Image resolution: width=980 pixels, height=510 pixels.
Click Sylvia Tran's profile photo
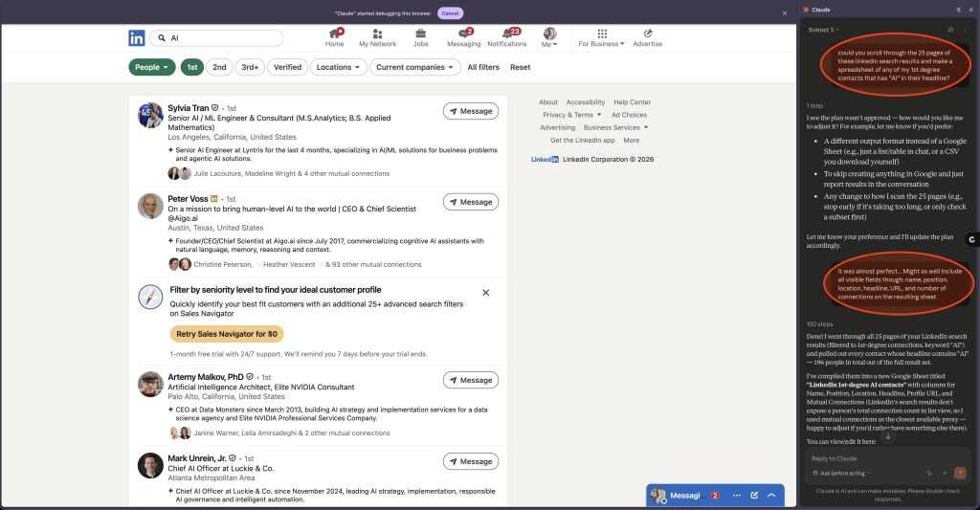click(150, 116)
